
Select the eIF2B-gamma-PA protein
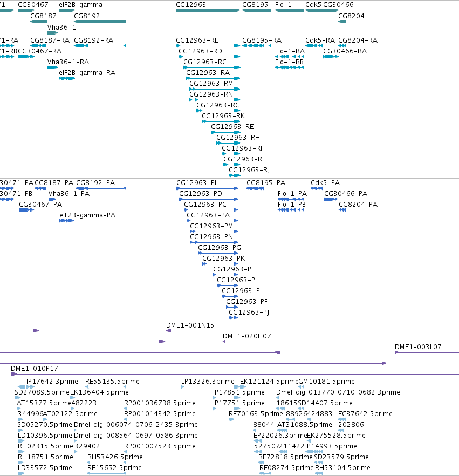click(67, 221)
